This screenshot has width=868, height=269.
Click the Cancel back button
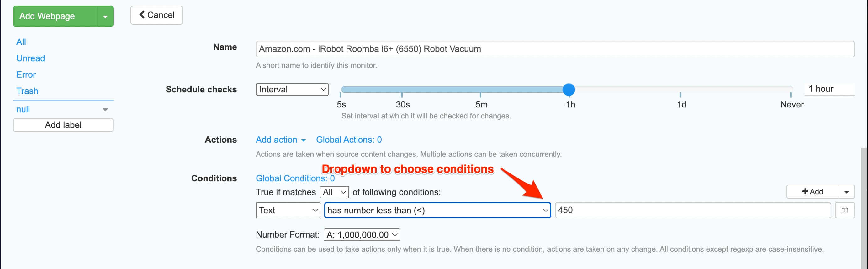157,15
